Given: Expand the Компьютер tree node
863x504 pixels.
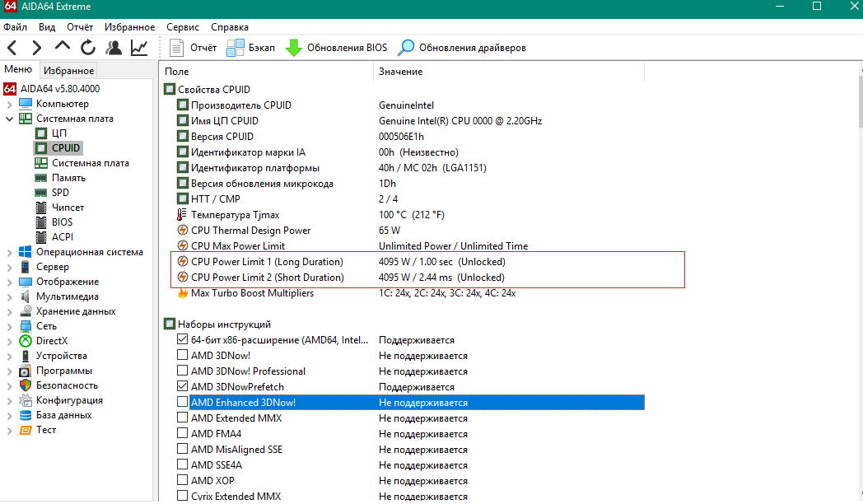Looking at the screenshot, I should pyautogui.click(x=9, y=104).
